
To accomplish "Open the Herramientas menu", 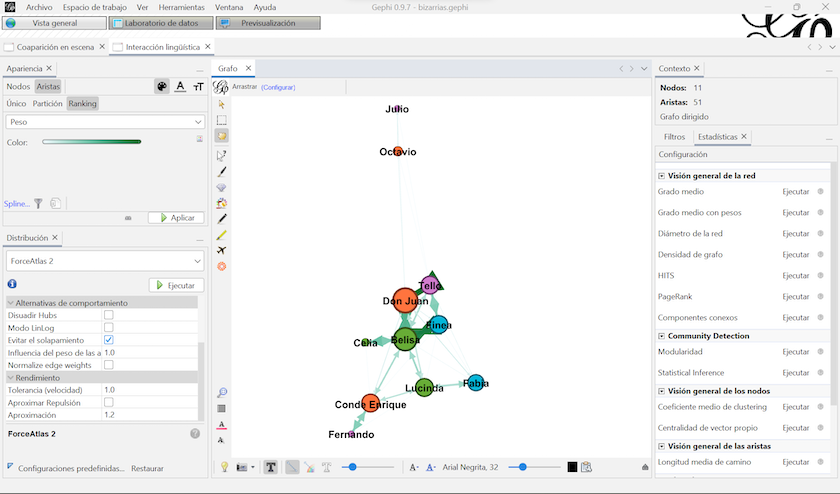I will pos(181,7).
